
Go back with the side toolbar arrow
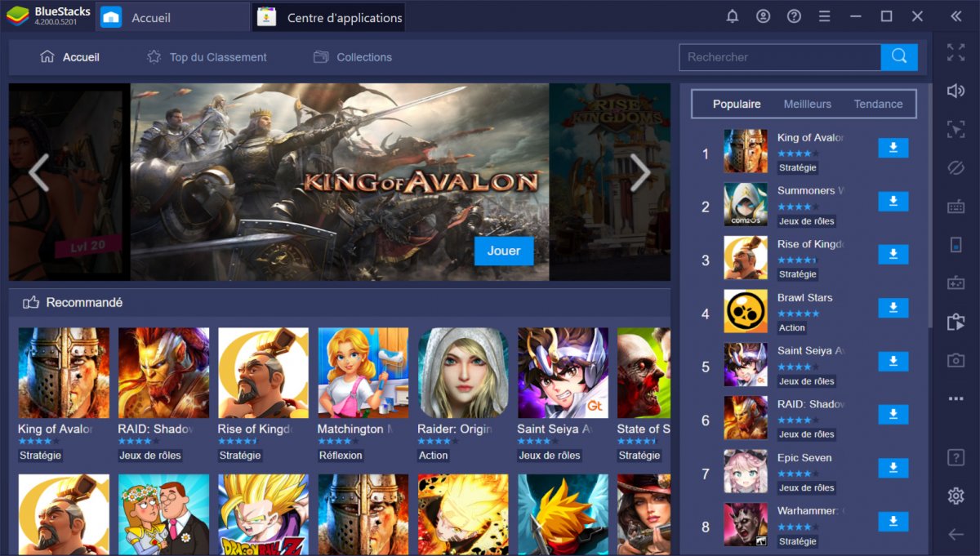coord(955,534)
